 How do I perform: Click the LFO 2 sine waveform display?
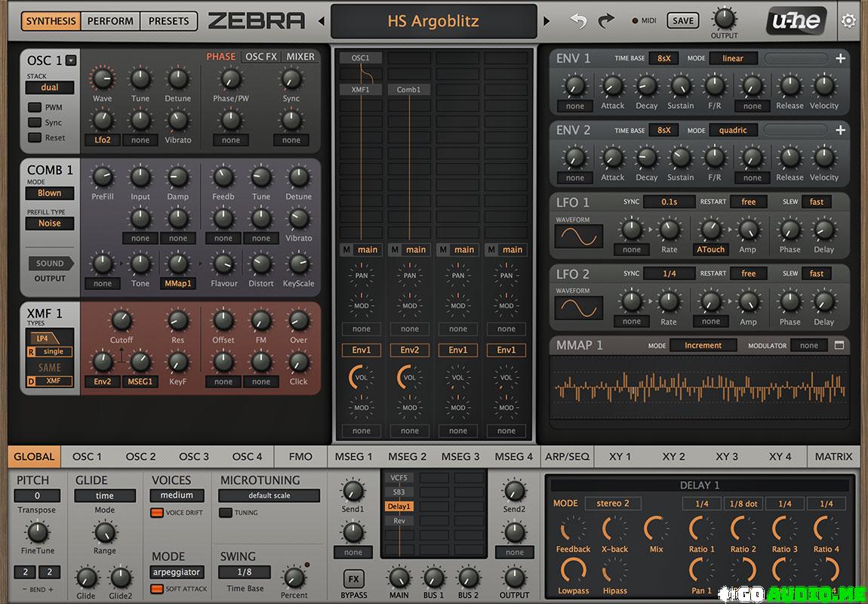click(x=578, y=308)
